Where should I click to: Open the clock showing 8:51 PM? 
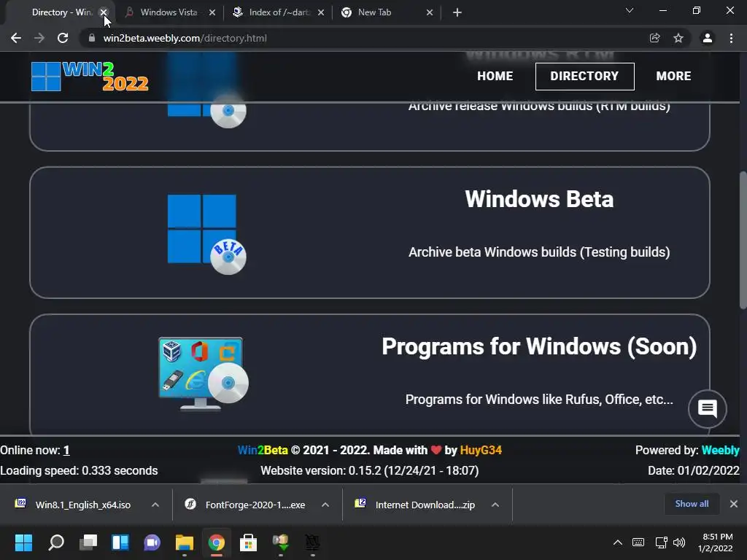(716, 542)
